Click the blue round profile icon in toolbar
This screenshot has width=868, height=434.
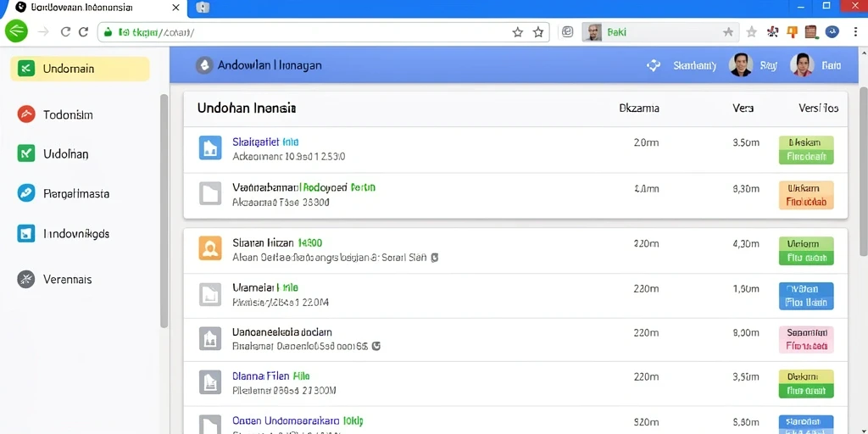click(x=832, y=32)
